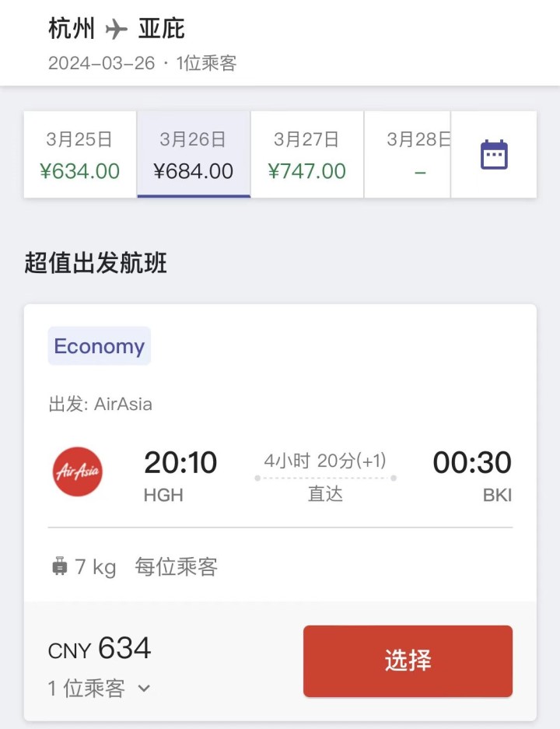
Task: Select the 3月26日 ¥684.00 date tab
Action: 194,155
